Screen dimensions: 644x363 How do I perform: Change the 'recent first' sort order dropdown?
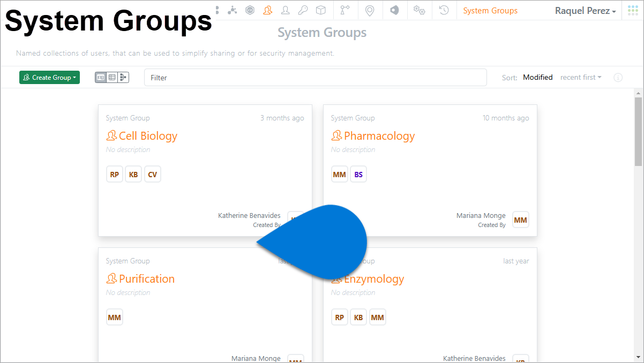(581, 78)
